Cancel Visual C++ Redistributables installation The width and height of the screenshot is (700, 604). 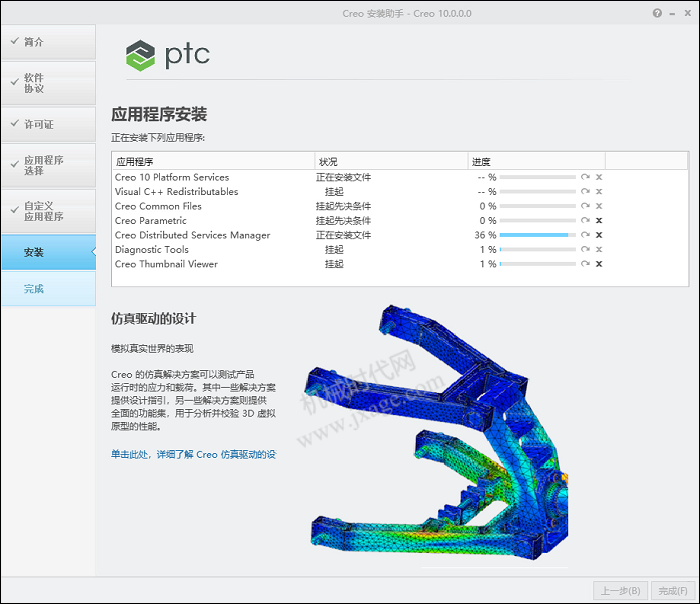599,192
